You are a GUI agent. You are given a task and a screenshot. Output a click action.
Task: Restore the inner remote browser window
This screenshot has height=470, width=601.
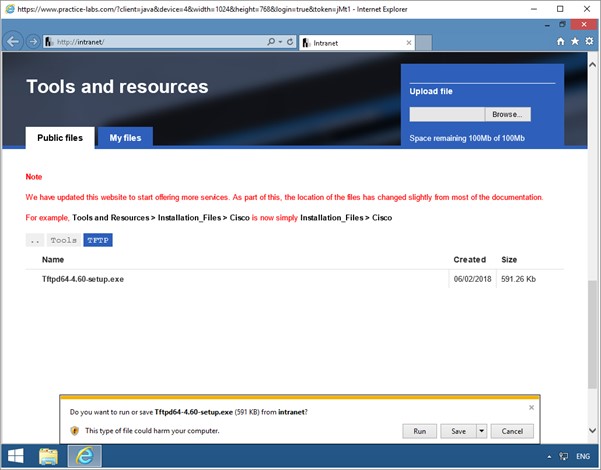click(562, 25)
